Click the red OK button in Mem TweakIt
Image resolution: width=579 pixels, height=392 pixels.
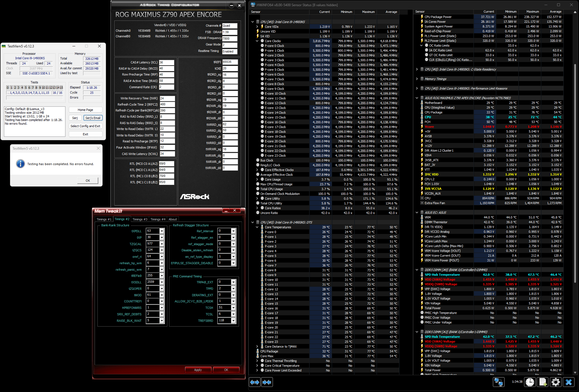pyautogui.click(x=226, y=370)
